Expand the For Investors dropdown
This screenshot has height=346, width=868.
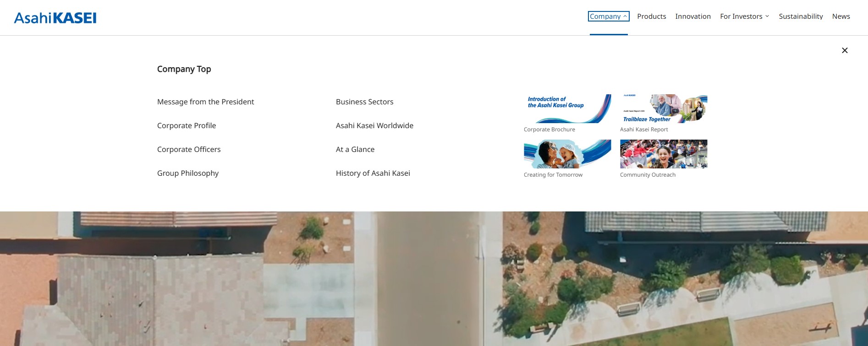click(x=744, y=16)
